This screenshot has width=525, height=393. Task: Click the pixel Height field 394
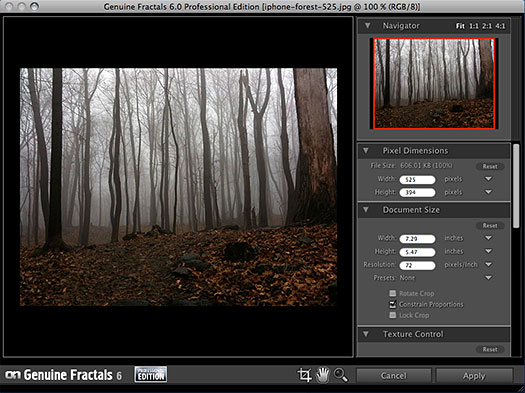coord(417,192)
